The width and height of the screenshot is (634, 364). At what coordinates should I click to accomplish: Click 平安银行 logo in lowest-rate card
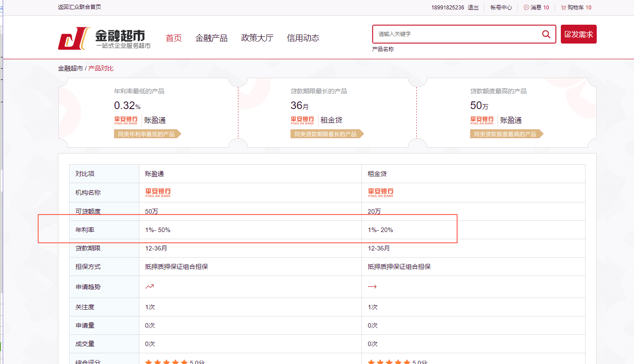tap(126, 120)
